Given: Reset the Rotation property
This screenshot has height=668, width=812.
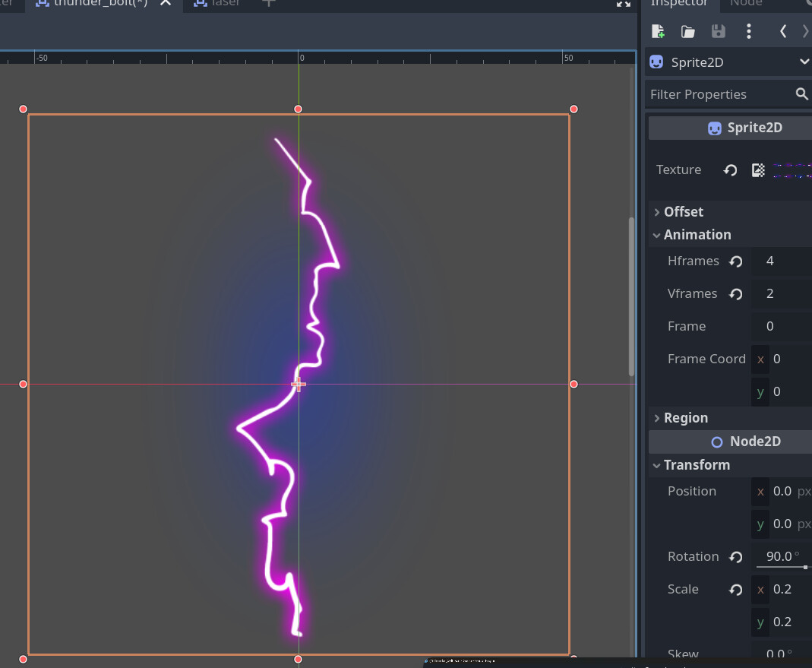Looking at the screenshot, I should [735, 557].
